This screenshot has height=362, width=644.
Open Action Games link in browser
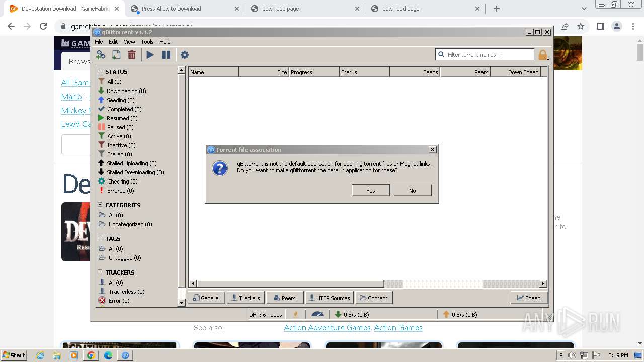pyautogui.click(x=398, y=327)
